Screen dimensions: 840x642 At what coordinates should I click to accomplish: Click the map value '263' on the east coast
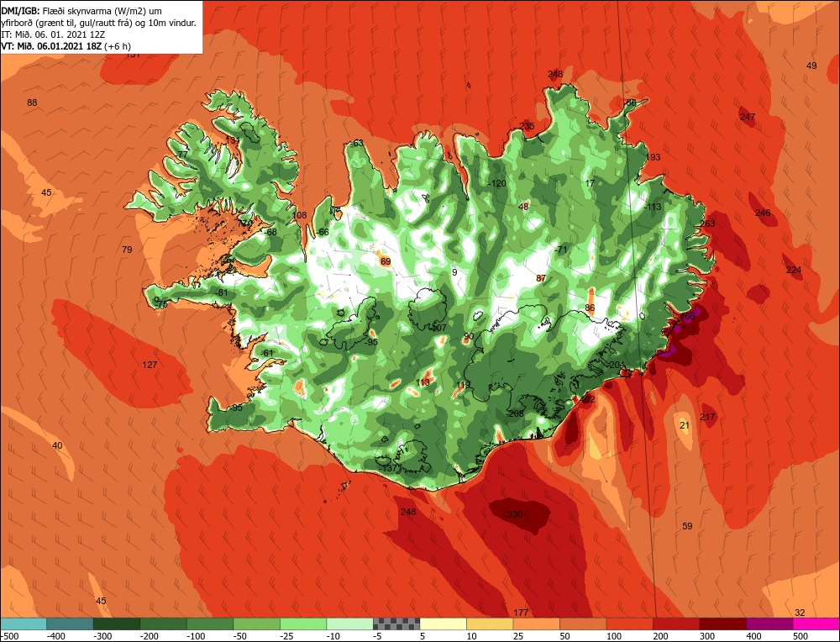tap(707, 224)
